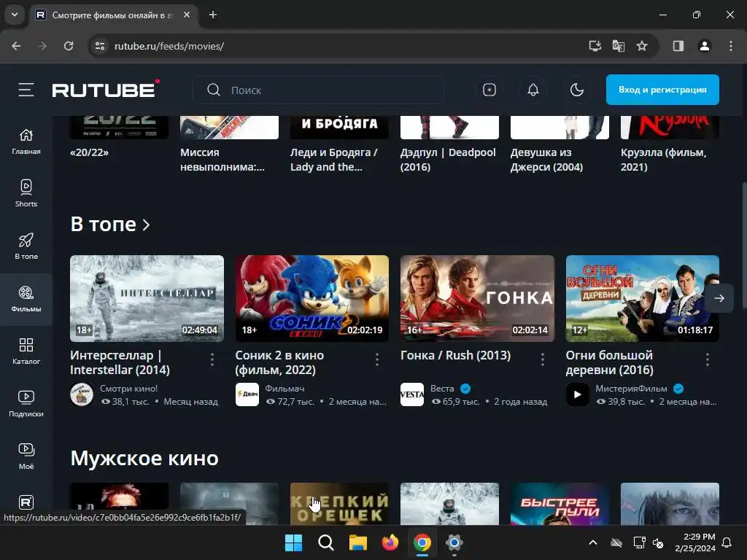Open Быстрее пули thumbnail
Viewport: 747px width, 560px height.
[560, 504]
